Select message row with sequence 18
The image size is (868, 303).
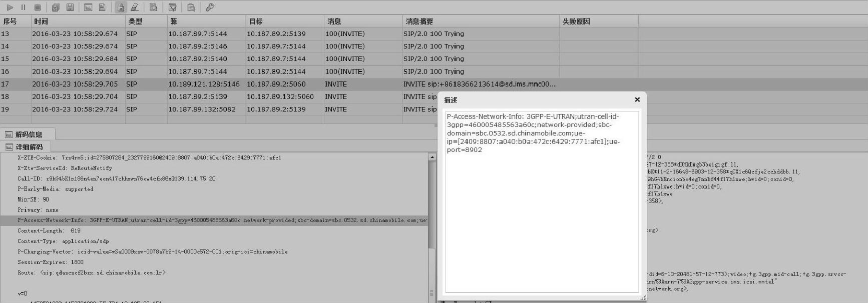[x=219, y=96]
